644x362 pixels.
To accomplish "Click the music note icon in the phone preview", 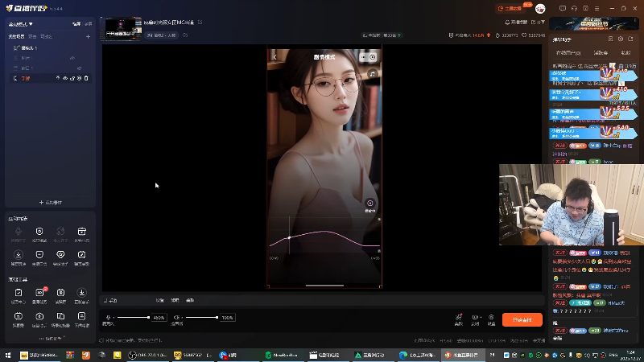I will 373,74.
